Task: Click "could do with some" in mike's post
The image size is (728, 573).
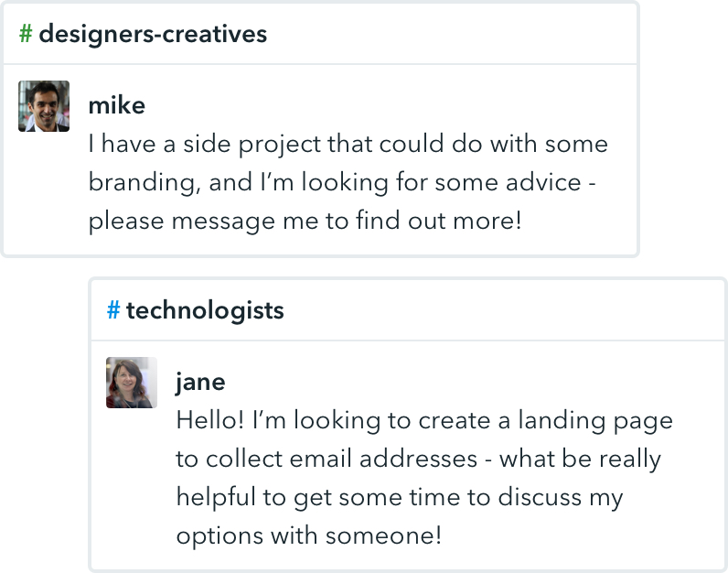Action: [494, 145]
